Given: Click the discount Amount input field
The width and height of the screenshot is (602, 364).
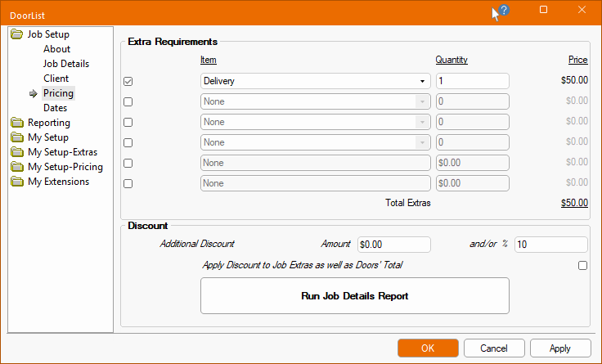Looking at the screenshot, I should point(393,245).
